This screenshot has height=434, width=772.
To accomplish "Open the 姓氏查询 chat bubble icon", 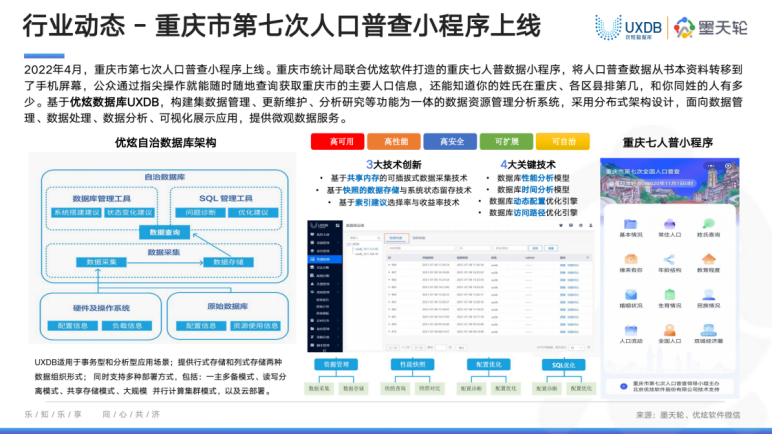I will point(708,224).
